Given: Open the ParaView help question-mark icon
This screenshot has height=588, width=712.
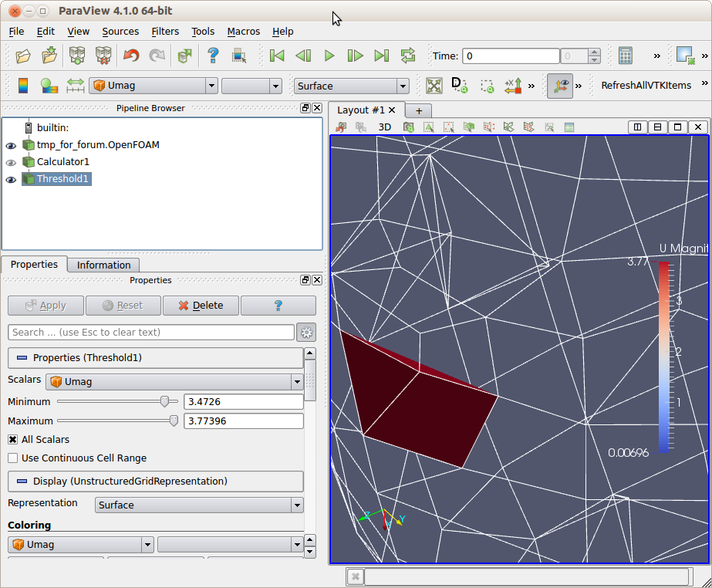Looking at the screenshot, I should coord(213,56).
